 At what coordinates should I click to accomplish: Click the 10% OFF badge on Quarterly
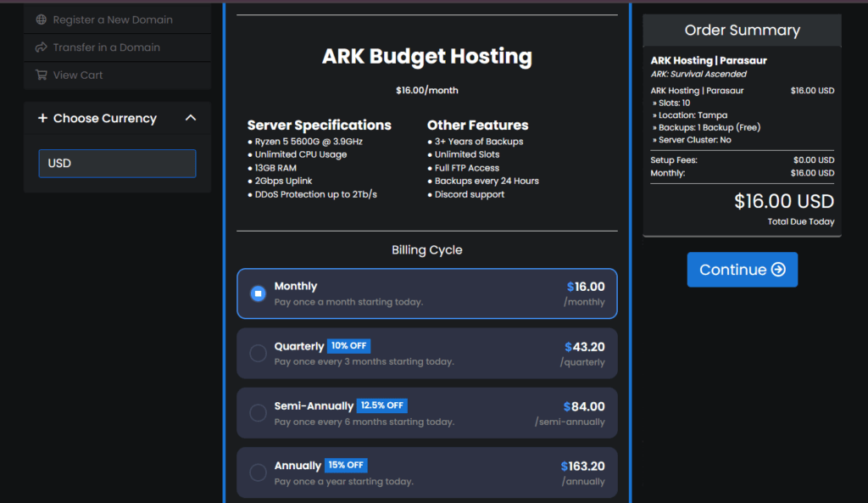348,346
